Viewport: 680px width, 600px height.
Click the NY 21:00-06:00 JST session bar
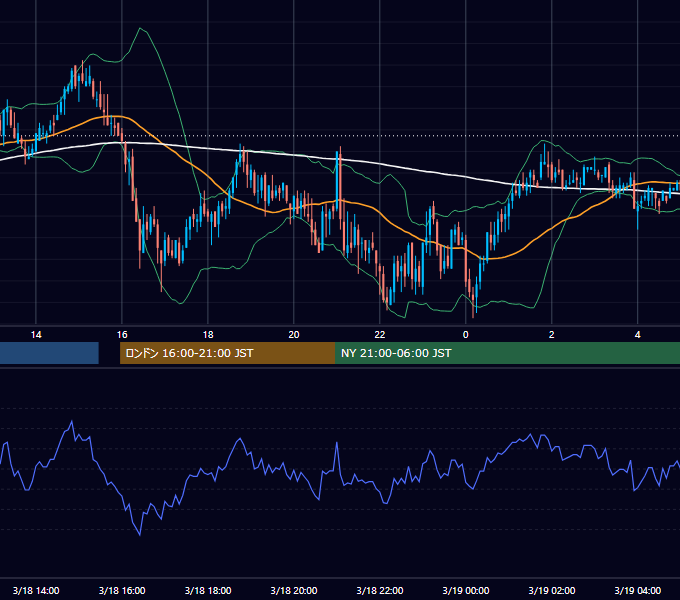pyautogui.click(x=507, y=353)
